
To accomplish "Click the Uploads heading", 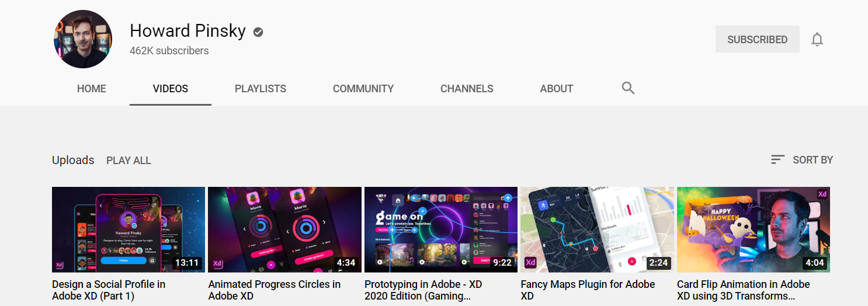I will [x=73, y=160].
